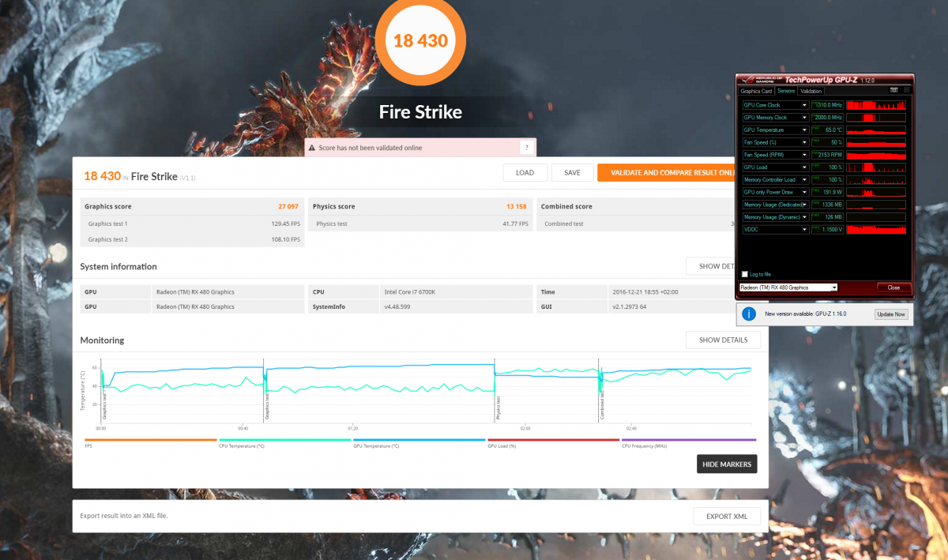Click the GPU Temperature 65.0 °C reading
The width and height of the screenshot is (948, 560).
[x=828, y=130]
